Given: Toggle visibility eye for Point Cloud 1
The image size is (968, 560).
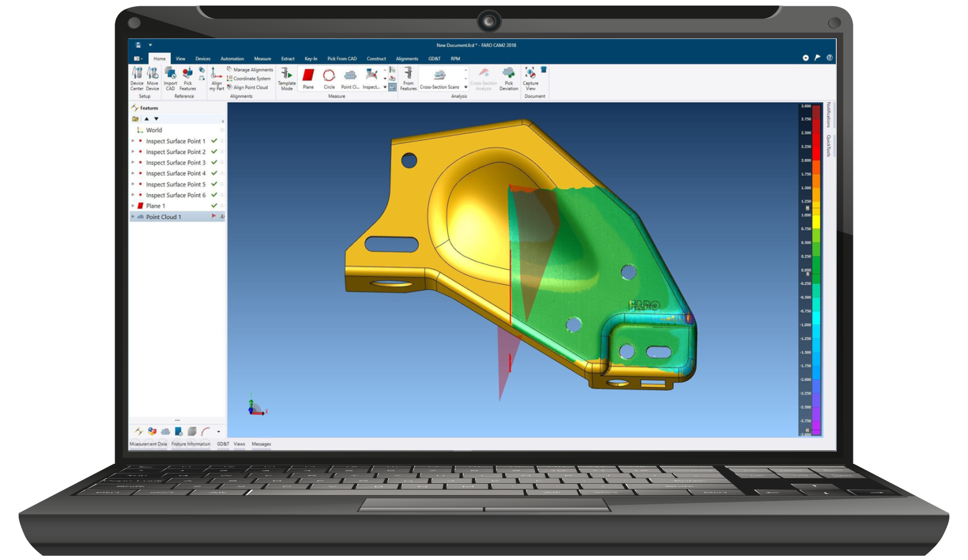Looking at the screenshot, I should [x=222, y=217].
